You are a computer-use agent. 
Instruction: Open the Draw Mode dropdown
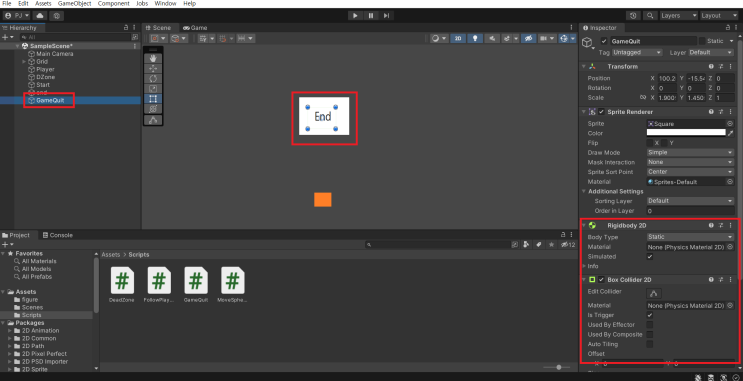690,153
